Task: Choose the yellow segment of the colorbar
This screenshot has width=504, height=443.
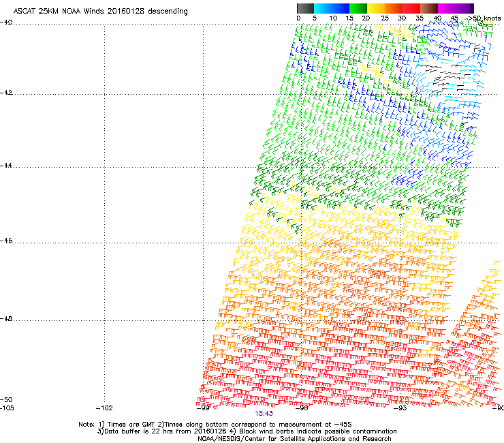Action: click(x=376, y=8)
